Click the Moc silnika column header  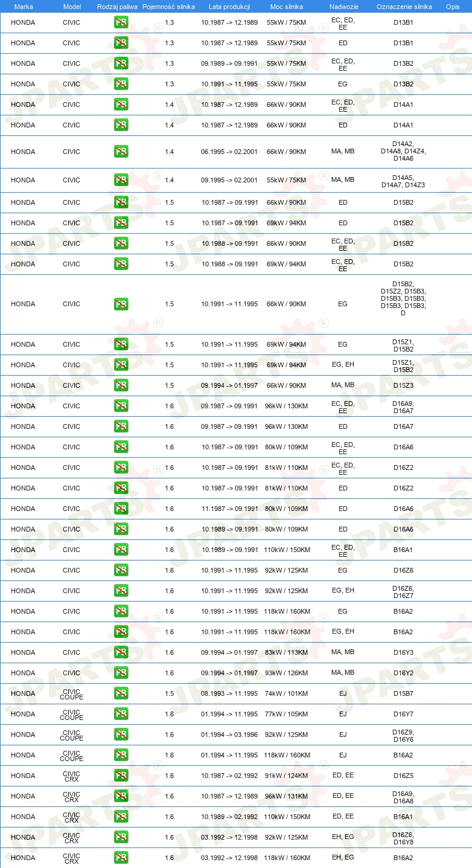tap(287, 6)
